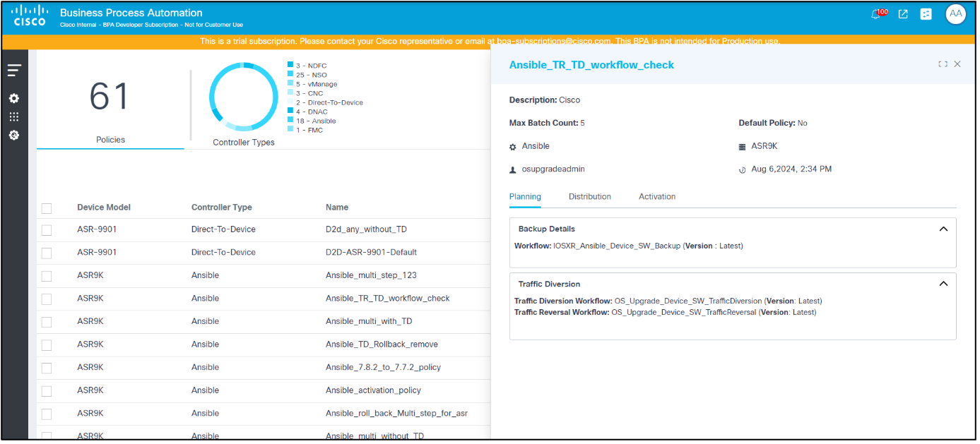Select the Controller Types summary tab
The image size is (980, 444).
[x=244, y=143]
